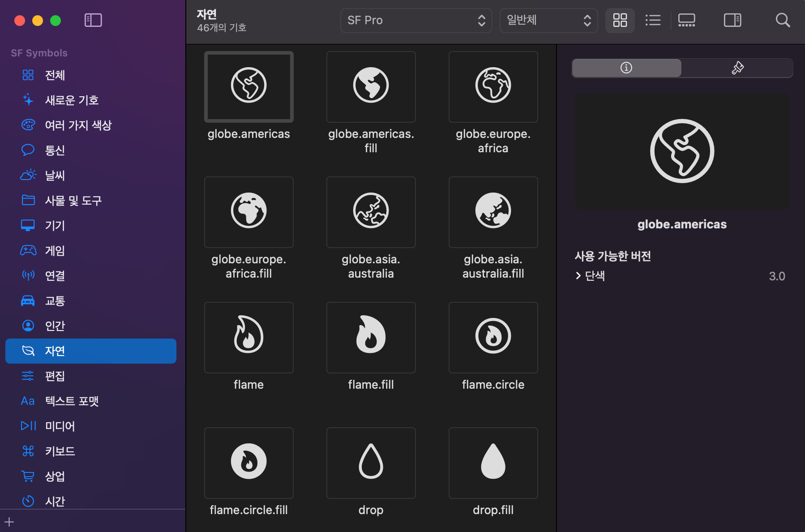805x532 pixels.
Task: Switch to list view
Action: tap(653, 20)
